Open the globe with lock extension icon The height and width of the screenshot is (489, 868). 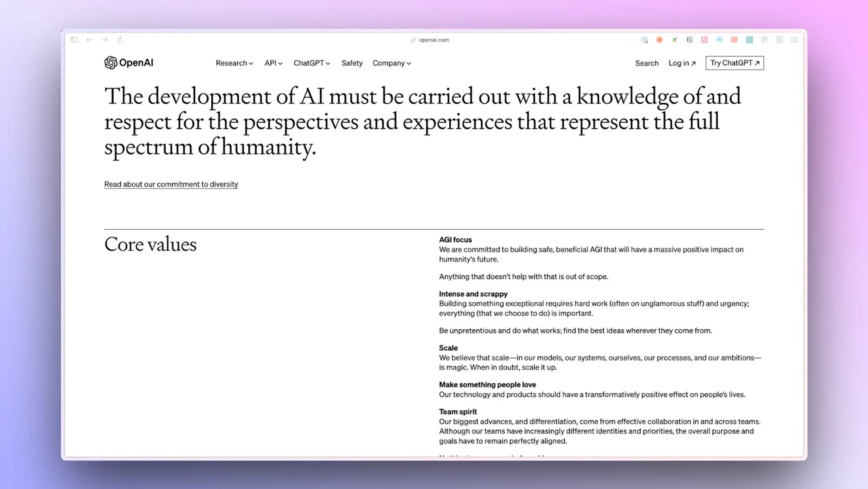pyautogui.click(x=644, y=40)
